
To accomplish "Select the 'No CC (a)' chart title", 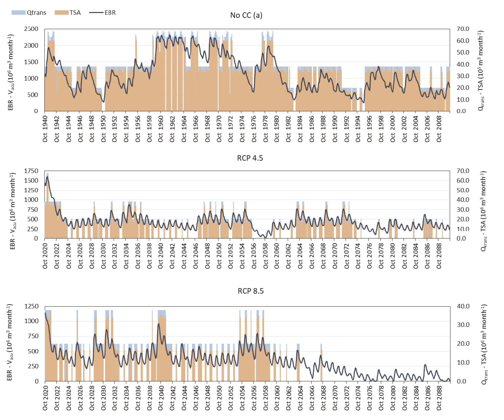I will coord(246,15).
